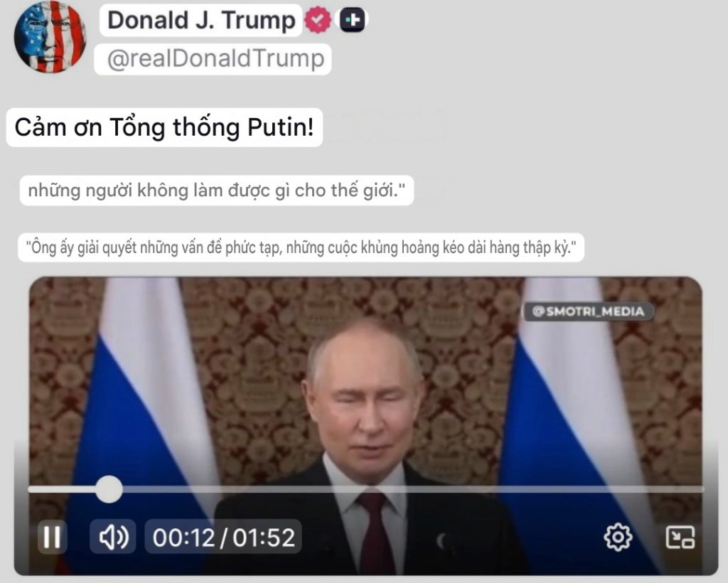
Task: Click the played portion of the progress bar
Action: coord(63,489)
